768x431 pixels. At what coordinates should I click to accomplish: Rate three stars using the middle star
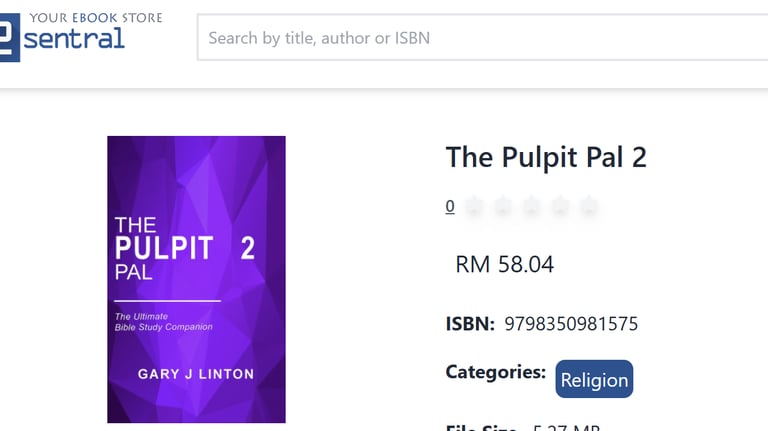tap(532, 207)
